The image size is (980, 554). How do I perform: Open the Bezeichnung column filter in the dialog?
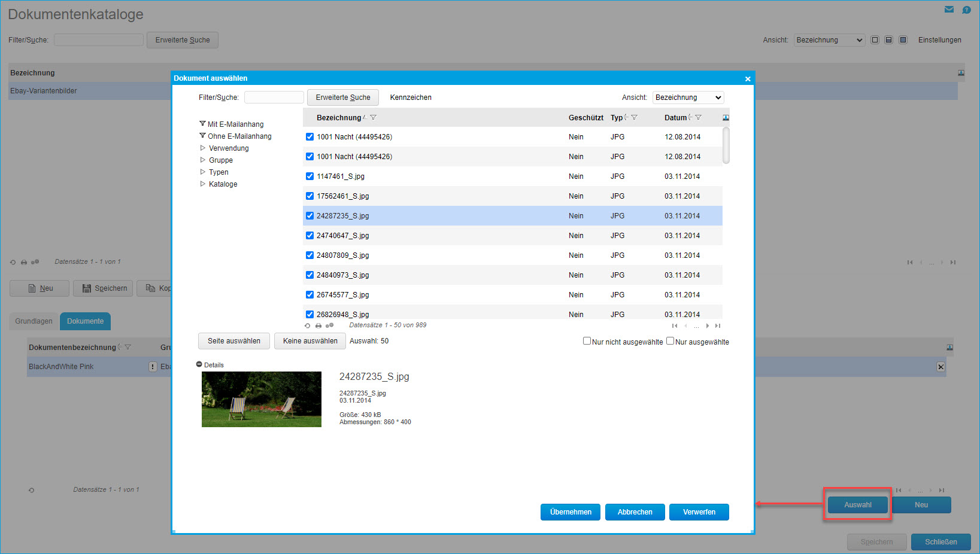[374, 118]
